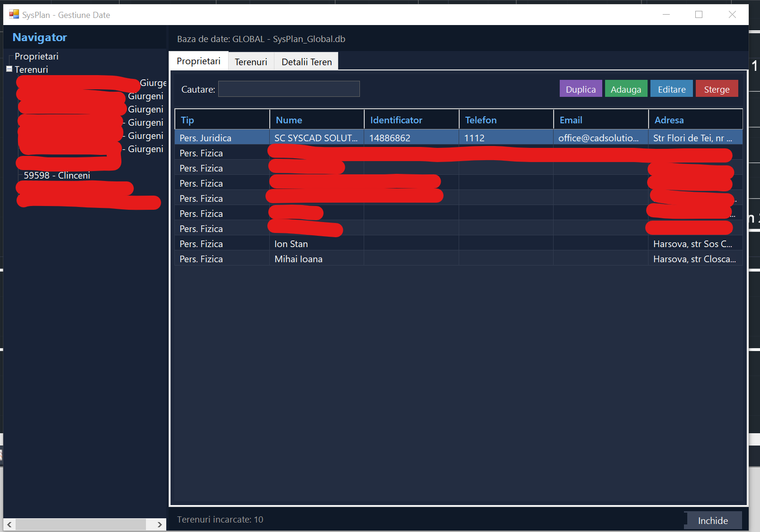Collapse the Terenuri tree node

tap(9, 69)
